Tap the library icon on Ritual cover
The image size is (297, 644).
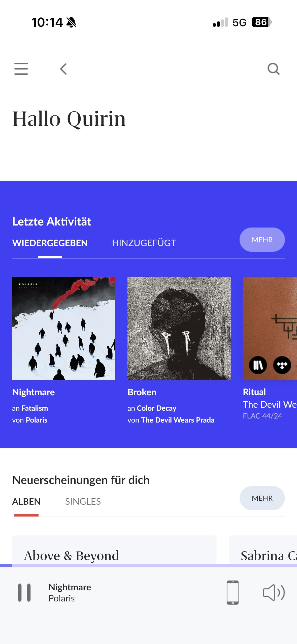(x=258, y=365)
